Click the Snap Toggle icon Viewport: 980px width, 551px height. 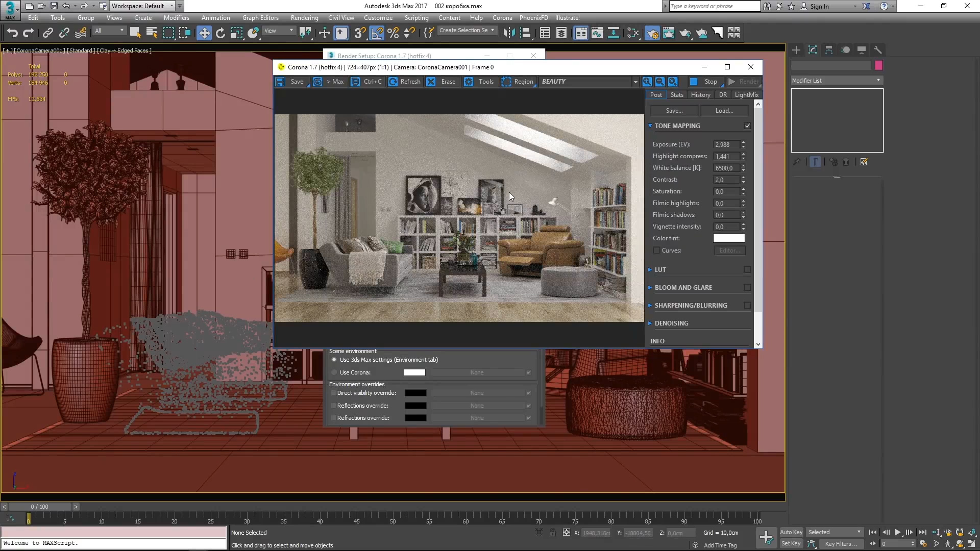click(x=360, y=33)
